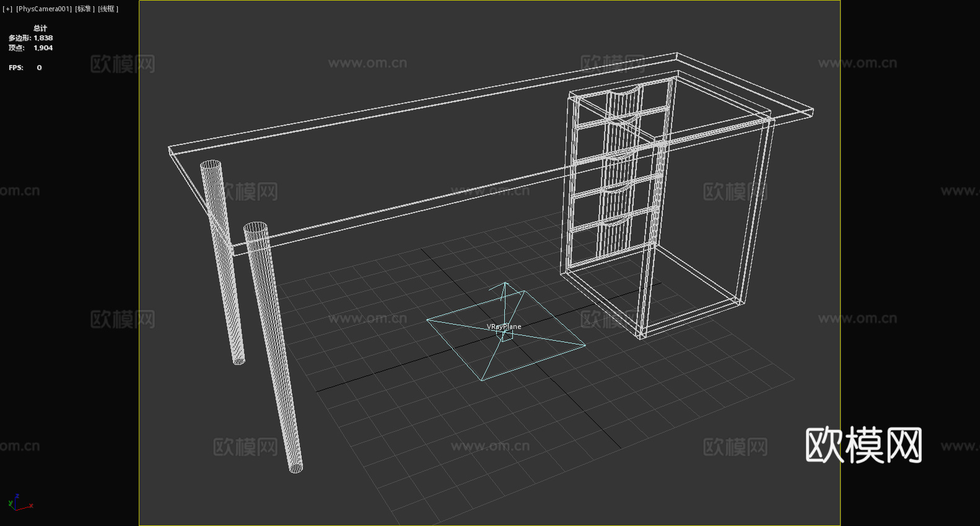Screen dimensions: 980x526
Task: Open the 标准 shading quality menu
Action: pyautogui.click(x=85, y=9)
